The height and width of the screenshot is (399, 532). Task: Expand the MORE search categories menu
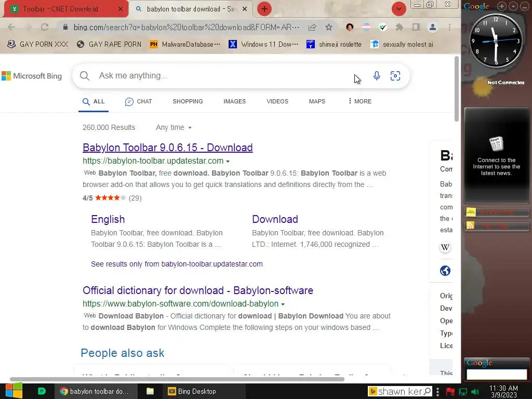(360, 101)
